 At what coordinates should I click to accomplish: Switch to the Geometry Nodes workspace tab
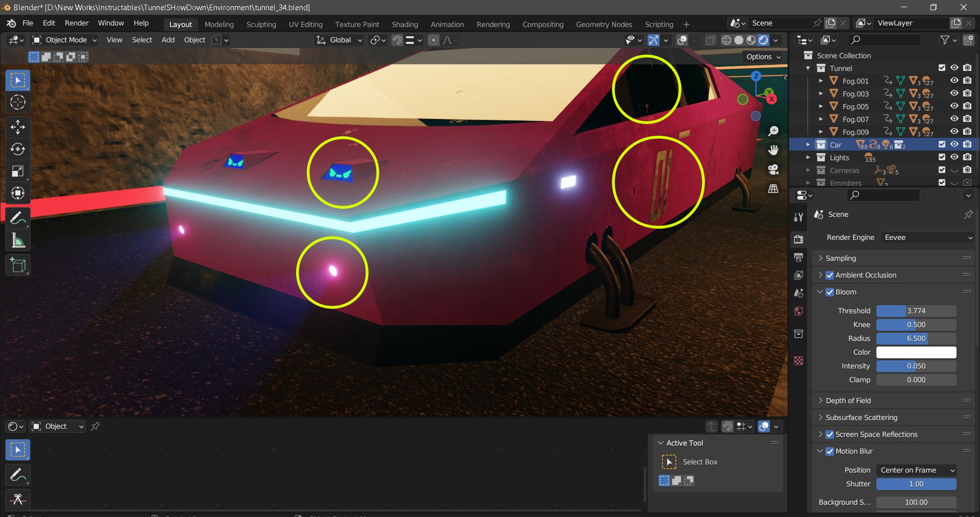tap(604, 24)
